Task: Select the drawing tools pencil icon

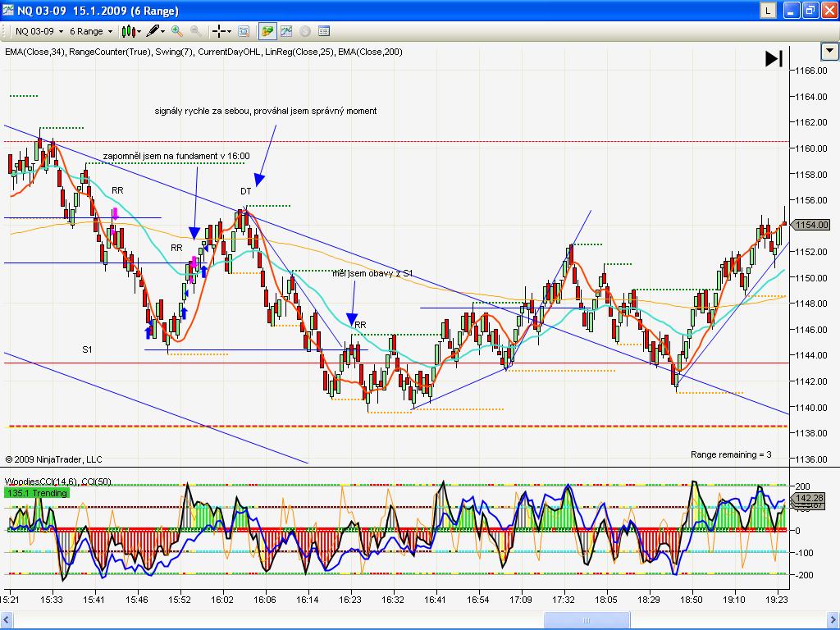Action: coord(153,31)
